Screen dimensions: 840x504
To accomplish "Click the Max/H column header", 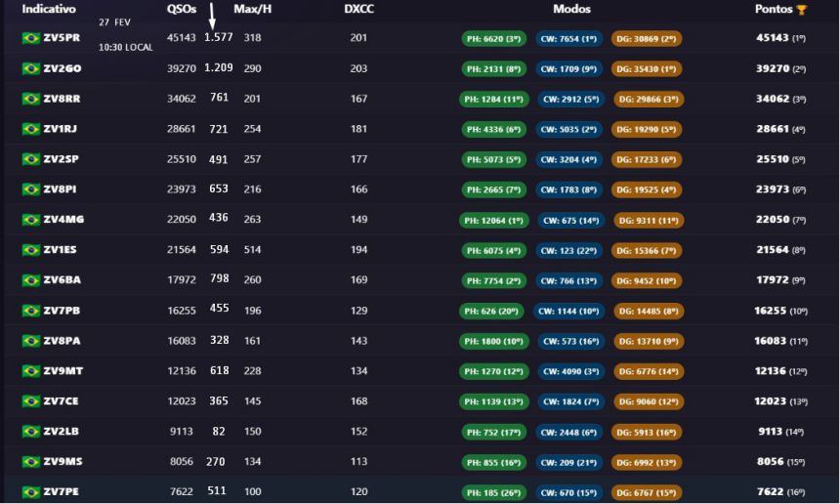I will (252, 9).
